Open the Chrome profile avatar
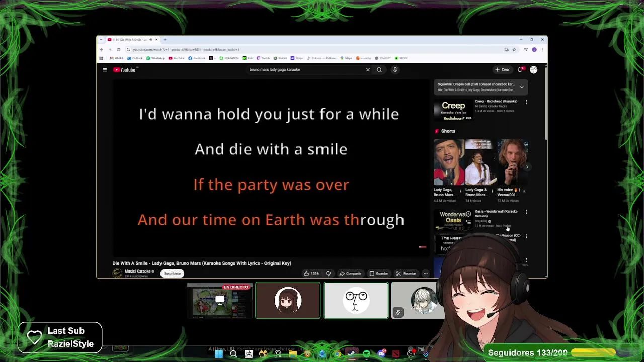Screen dimensions: 644x362 coord(534,50)
